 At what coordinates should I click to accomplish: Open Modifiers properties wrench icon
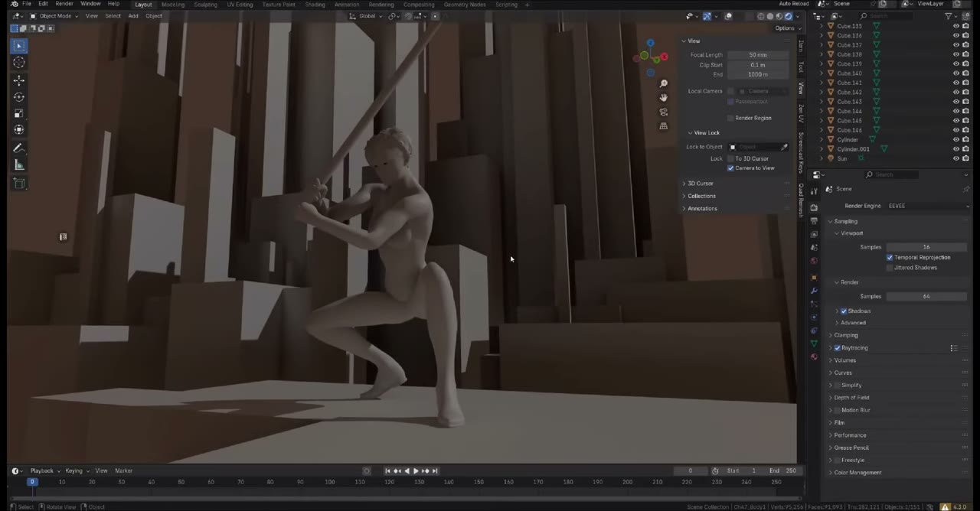point(814,291)
